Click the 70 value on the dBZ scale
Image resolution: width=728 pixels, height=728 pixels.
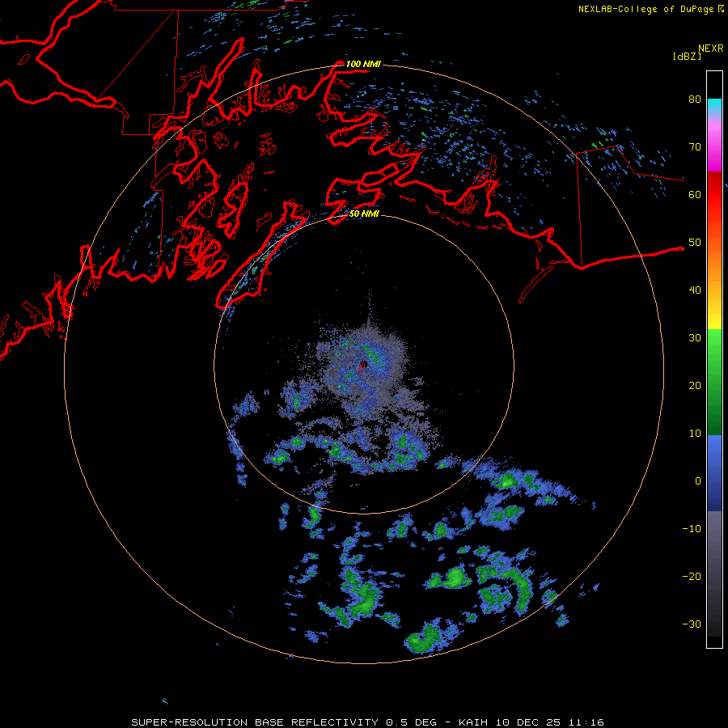[695, 147]
